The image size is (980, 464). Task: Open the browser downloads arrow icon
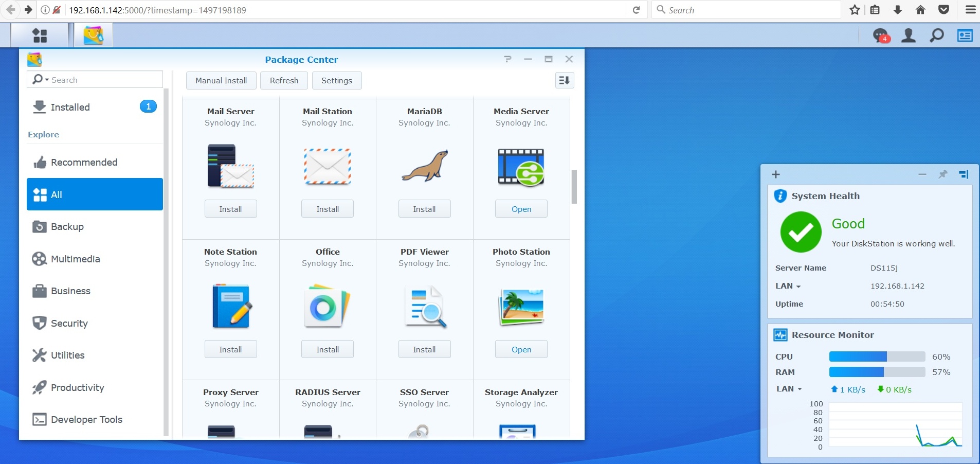point(898,10)
